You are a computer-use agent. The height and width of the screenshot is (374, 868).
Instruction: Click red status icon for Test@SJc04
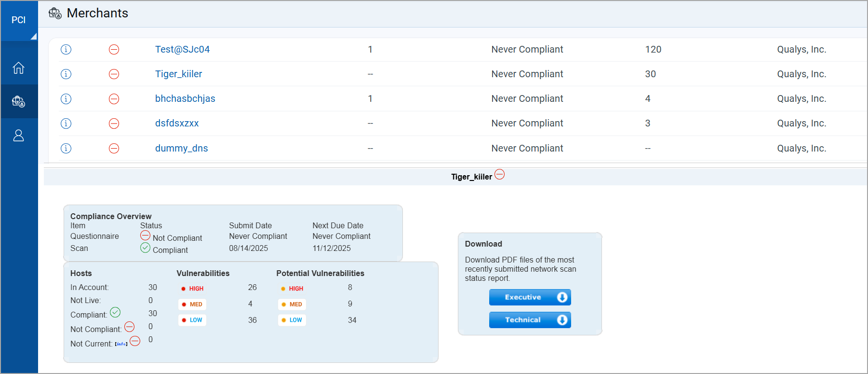point(114,50)
